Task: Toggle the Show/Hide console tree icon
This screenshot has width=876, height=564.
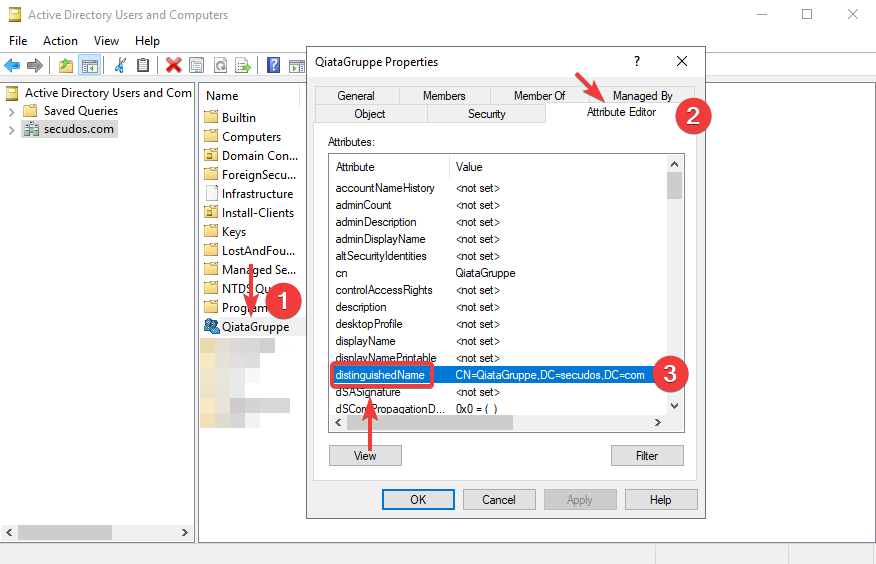Action: tap(89, 65)
